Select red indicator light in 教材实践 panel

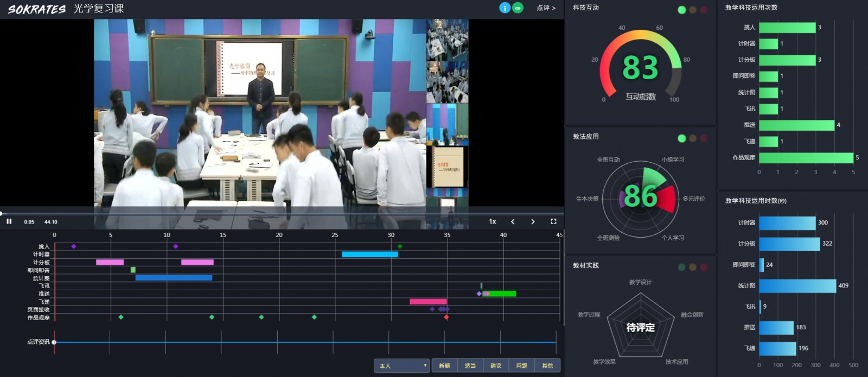(x=704, y=267)
